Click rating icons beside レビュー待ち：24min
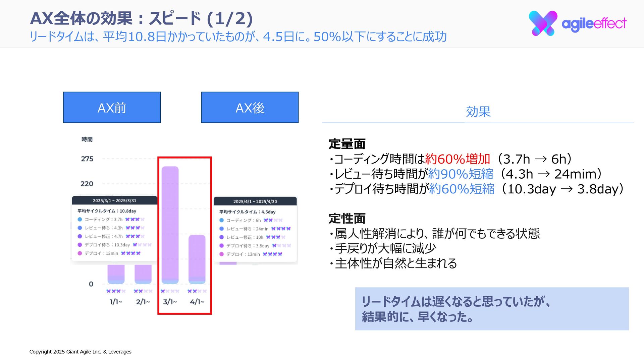Viewport: 644px width, 362px height. [x=281, y=229]
